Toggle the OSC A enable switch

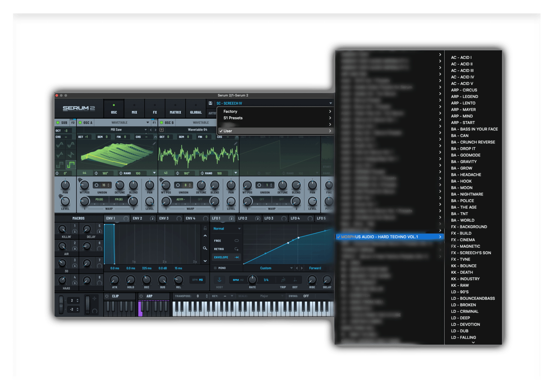pyautogui.click(x=80, y=123)
